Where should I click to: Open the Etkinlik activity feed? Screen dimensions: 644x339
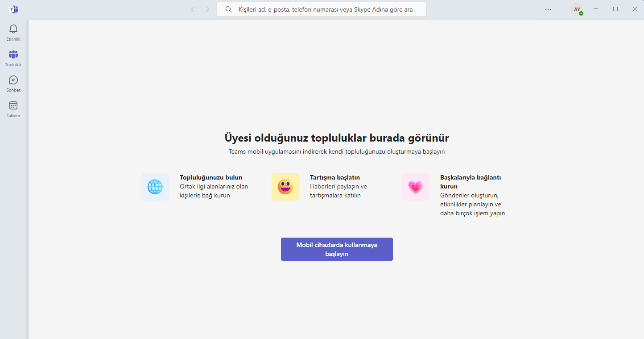click(13, 33)
